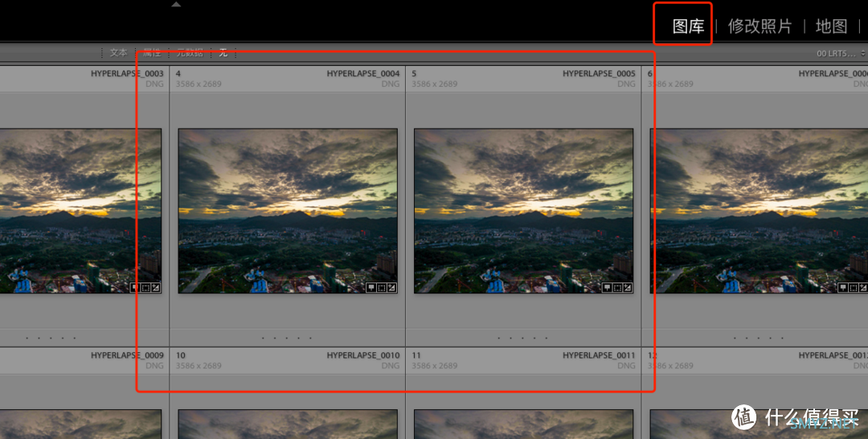Click keyword badge on HYPERLAPSE_0005 thumbnail
This screenshot has width=868, height=439.
click(607, 287)
